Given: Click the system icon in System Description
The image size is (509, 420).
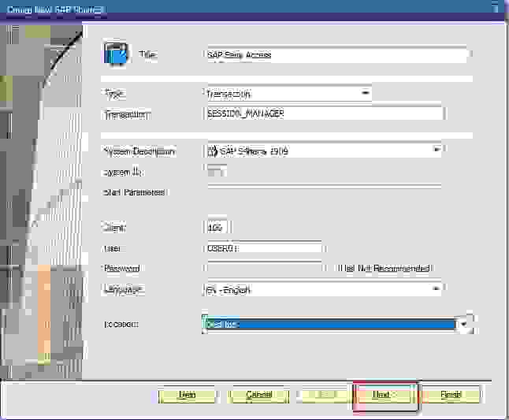Looking at the screenshot, I should (212, 151).
